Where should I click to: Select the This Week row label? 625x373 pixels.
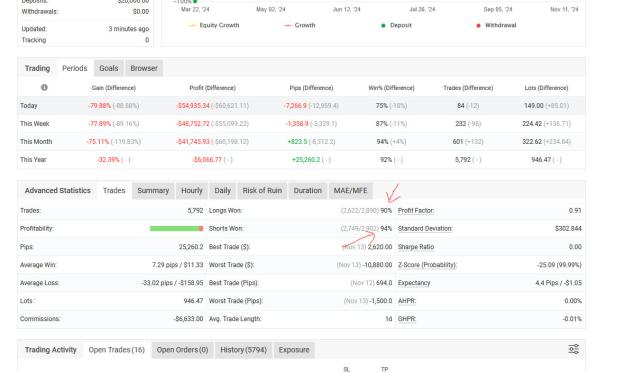[35, 124]
